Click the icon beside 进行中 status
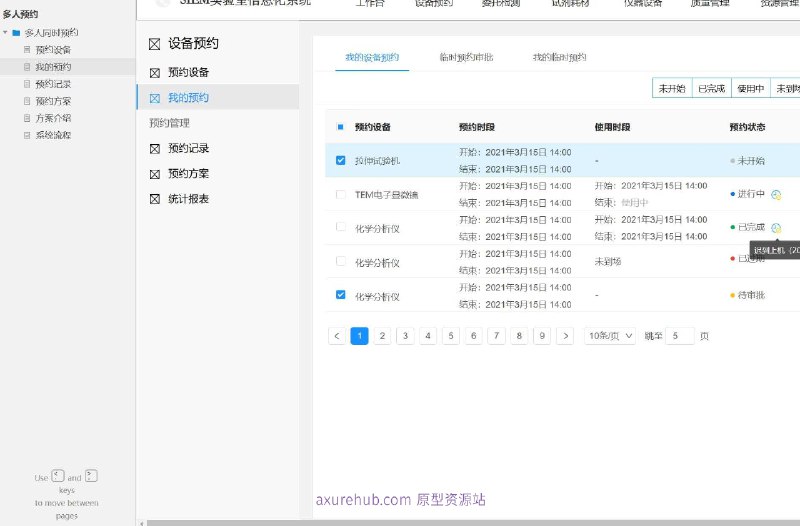800x526 pixels. tap(776, 194)
